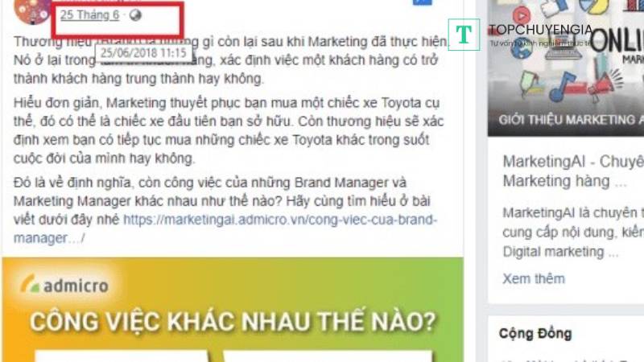Viewport: 644px width, 362px height.
Task: Open the marketingai.admicro.vn article link
Action: (225, 228)
